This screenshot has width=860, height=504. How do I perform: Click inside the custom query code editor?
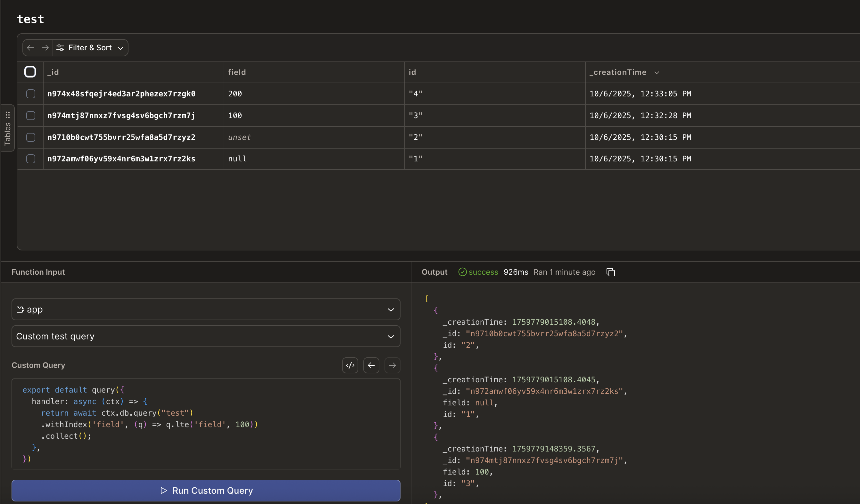tap(206, 424)
